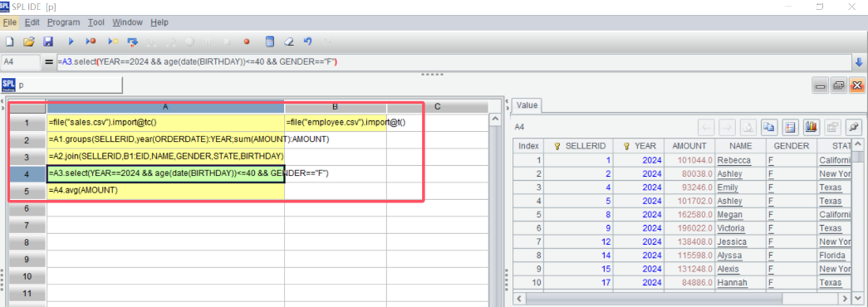This screenshot has height=307, width=868.
Task: Start debug execution (play with red dot)
Action: tap(91, 41)
